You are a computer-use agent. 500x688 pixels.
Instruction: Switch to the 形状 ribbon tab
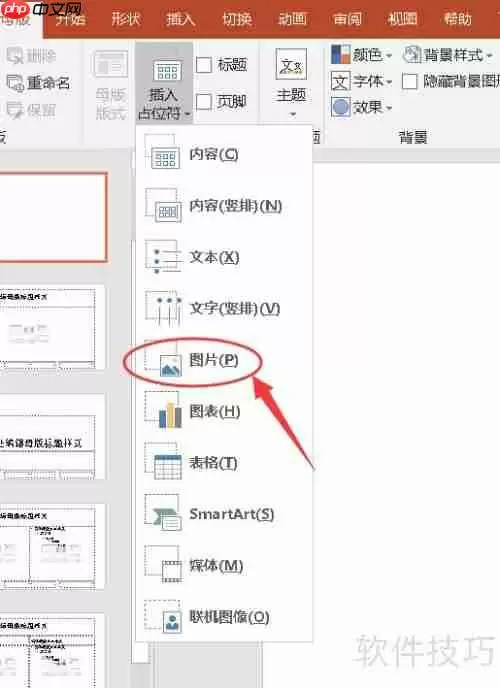click(126, 18)
